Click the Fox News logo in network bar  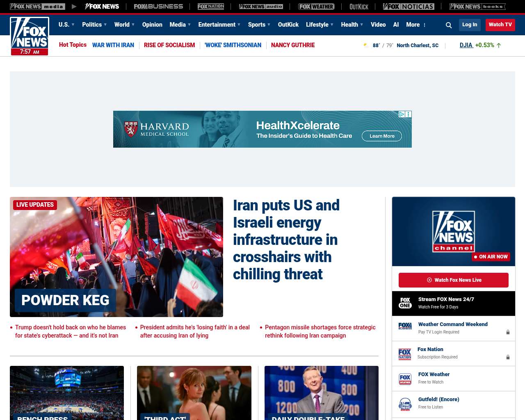pos(102,7)
